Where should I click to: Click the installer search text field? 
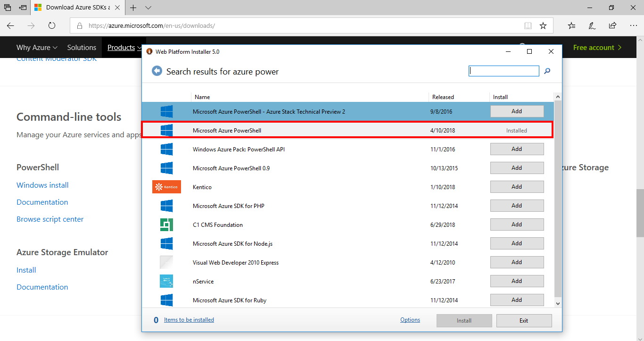(504, 71)
